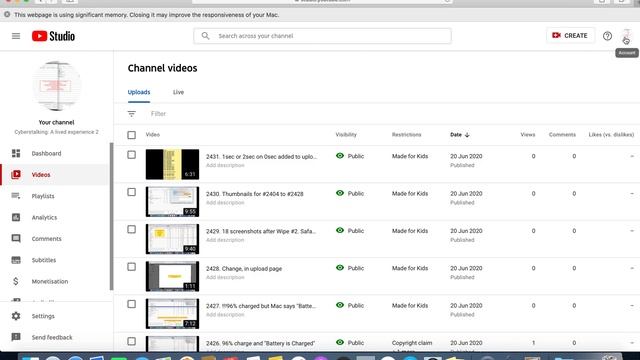Click the Comments column header
The width and height of the screenshot is (640, 360).
[562, 135]
